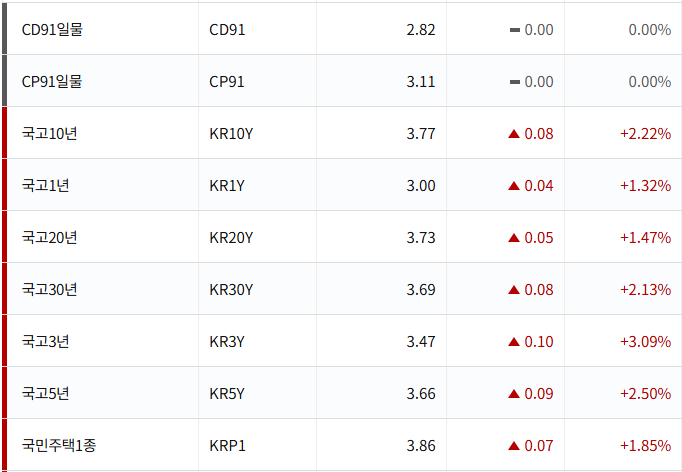Select the 국고10년 bond name
The image size is (682, 472).
coord(49,134)
